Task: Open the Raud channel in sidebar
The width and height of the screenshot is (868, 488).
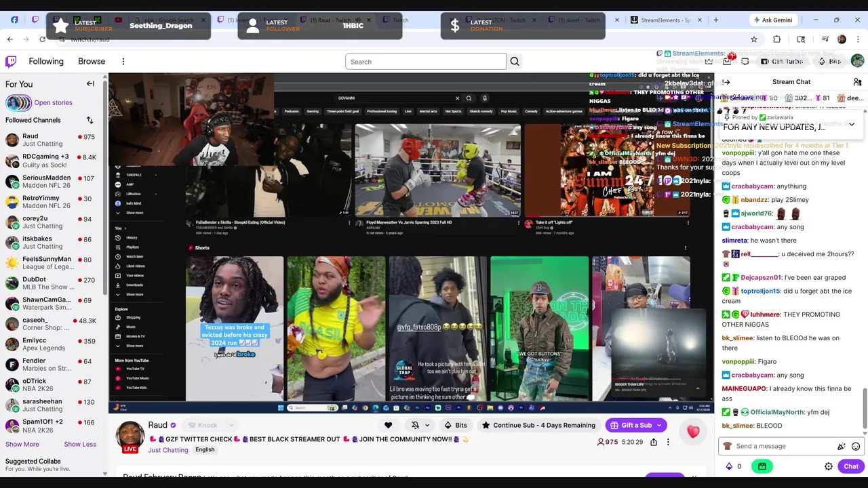Action: (x=52, y=140)
